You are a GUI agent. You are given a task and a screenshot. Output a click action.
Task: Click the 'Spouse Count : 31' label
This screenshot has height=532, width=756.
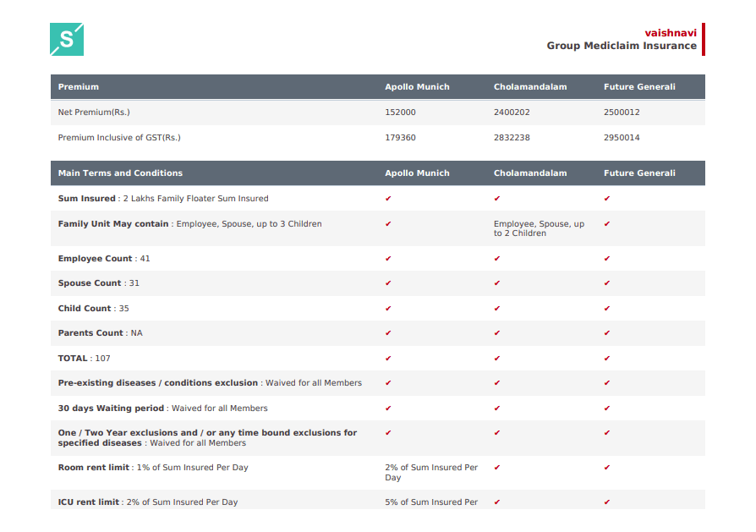(99, 283)
